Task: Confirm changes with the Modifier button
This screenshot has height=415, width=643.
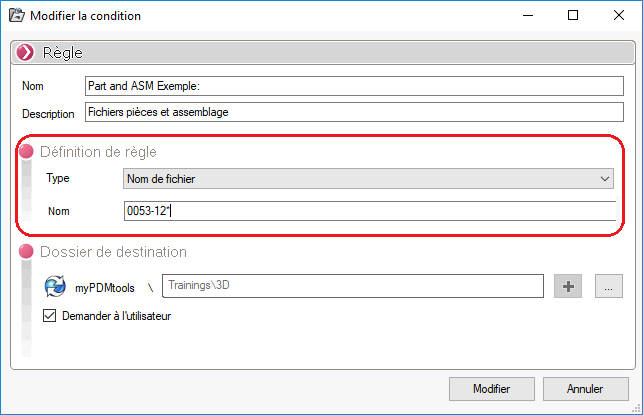Action: (492, 389)
